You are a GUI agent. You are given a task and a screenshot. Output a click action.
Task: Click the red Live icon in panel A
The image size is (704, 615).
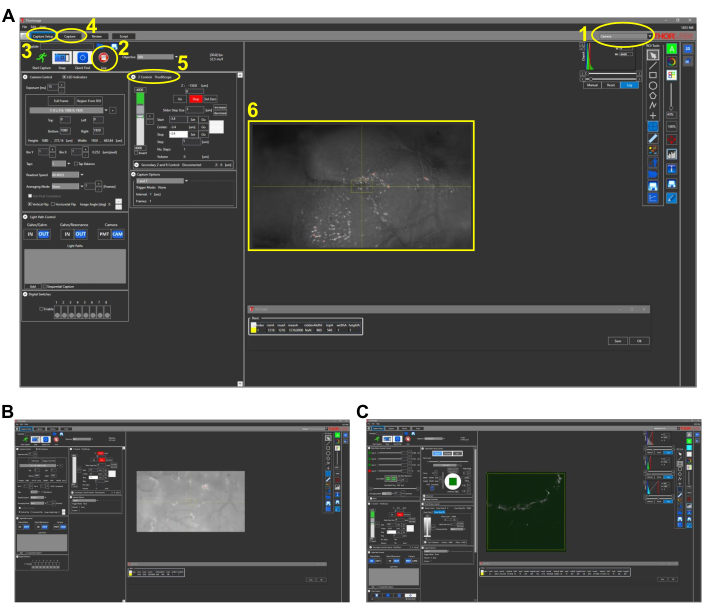104,57
